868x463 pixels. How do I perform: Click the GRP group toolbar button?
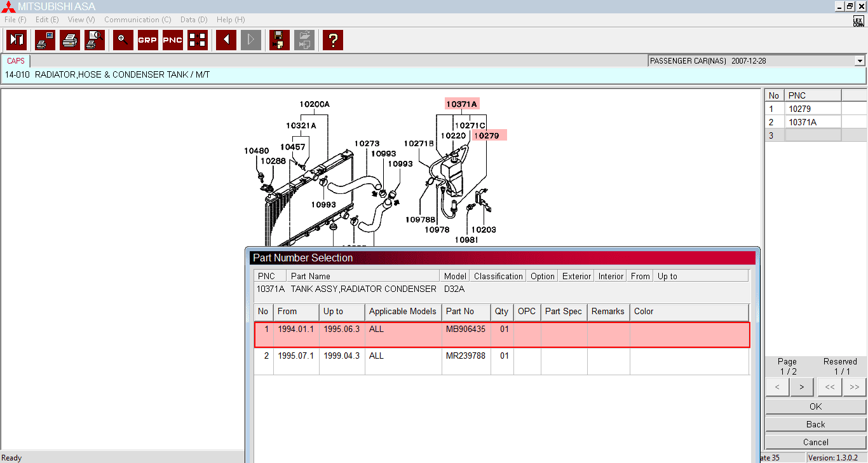click(x=148, y=40)
